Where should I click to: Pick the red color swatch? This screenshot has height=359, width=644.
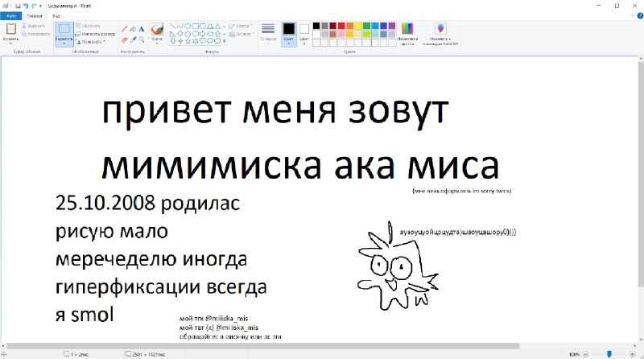pos(341,26)
